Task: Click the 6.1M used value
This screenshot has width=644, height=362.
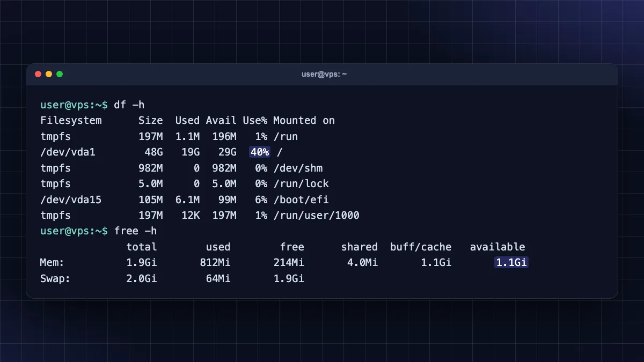Action: coord(188,200)
